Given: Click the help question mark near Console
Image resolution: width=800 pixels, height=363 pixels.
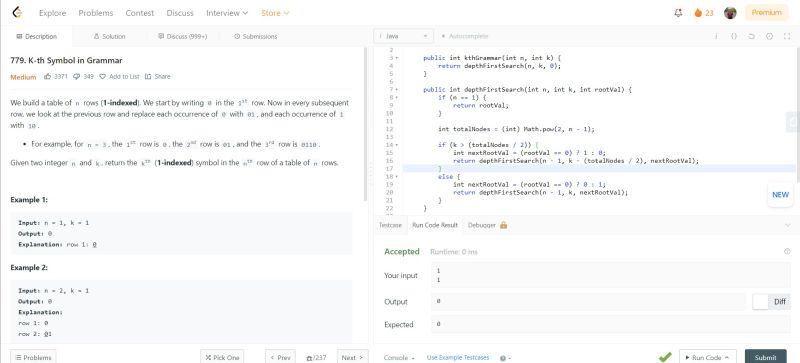Looking at the screenshot, I should 503,358.
